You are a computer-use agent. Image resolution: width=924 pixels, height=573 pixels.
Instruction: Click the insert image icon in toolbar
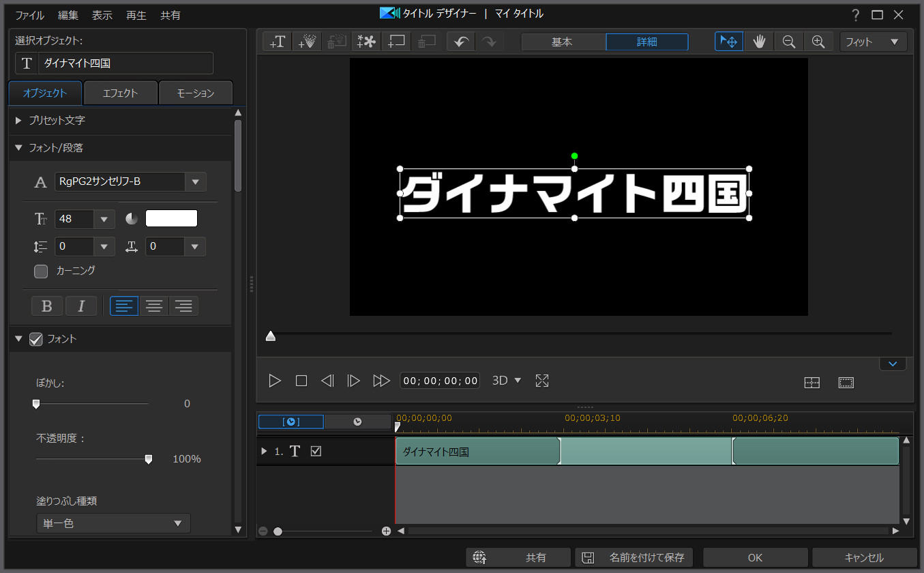[x=396, y=42]
